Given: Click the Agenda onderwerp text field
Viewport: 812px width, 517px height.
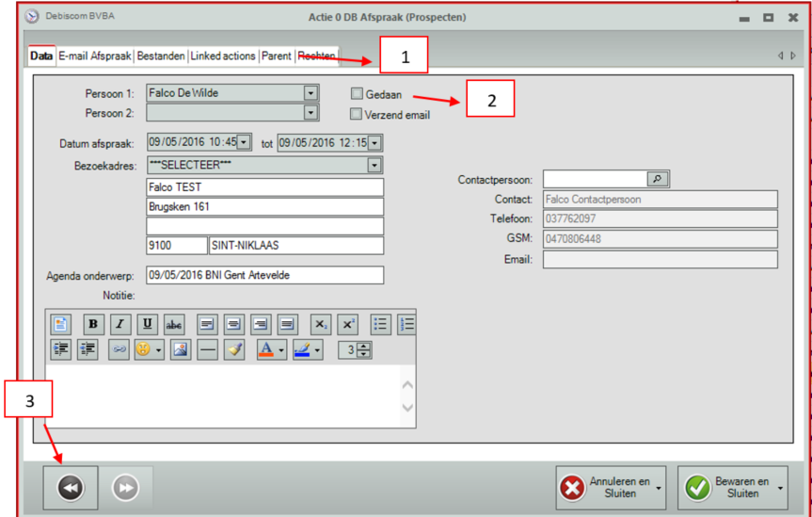Looking at the screenshot, I should click(264, 276).
